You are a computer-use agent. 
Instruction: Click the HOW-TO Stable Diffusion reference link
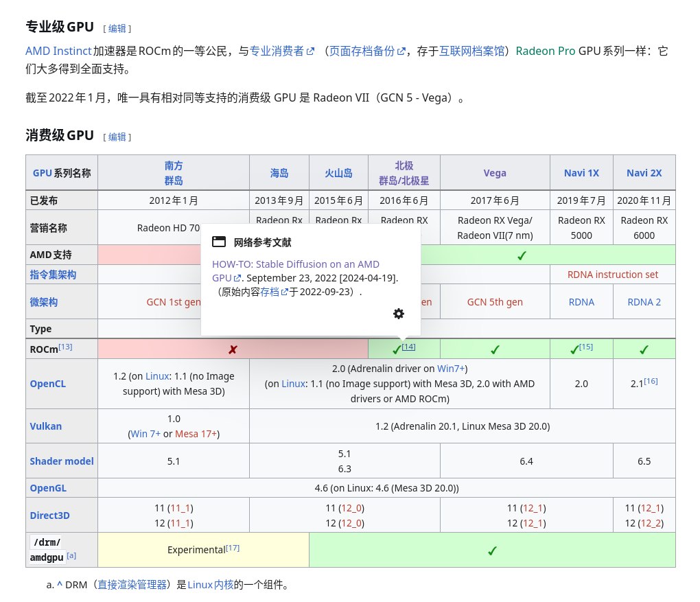tap(295, 264)
